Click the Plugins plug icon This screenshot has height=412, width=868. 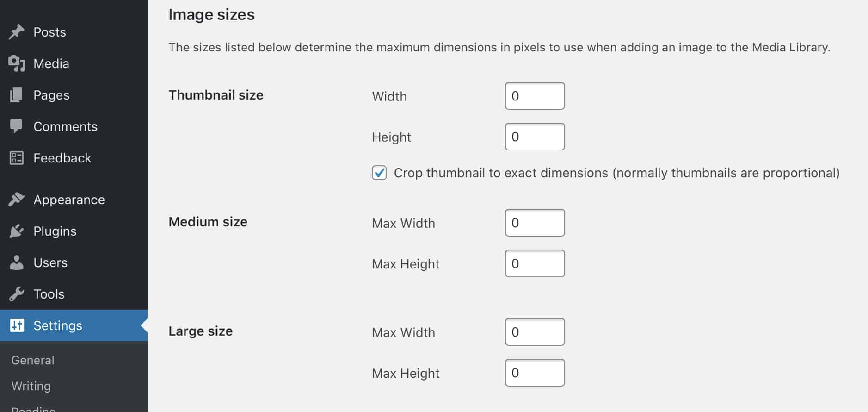pos(17,231)
